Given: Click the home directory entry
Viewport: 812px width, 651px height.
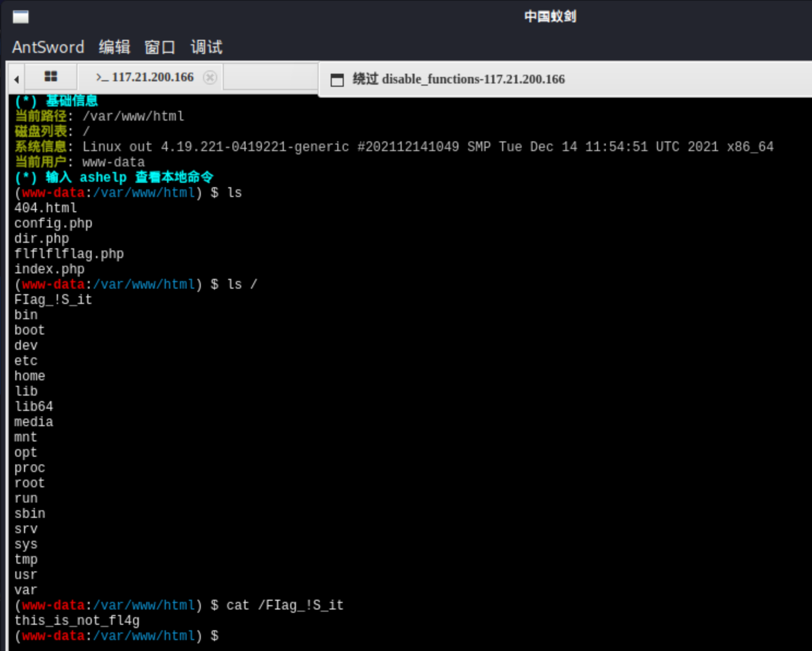Looking at the screenshot, I should tap(30, 376).
